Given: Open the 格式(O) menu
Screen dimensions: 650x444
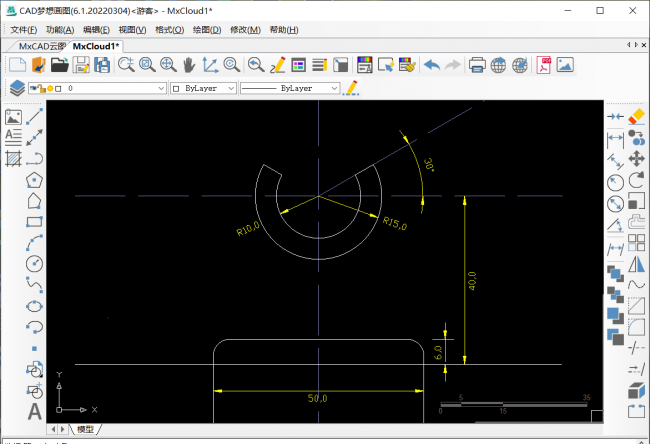Looking at the screenshot, I should coord(170,30).
